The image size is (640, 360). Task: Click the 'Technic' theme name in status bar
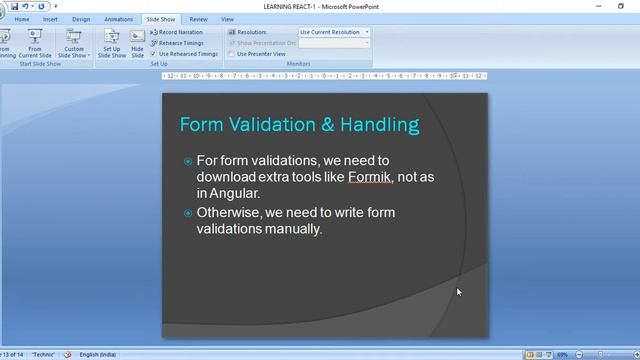pyautogui.click(x=43, y=355)
